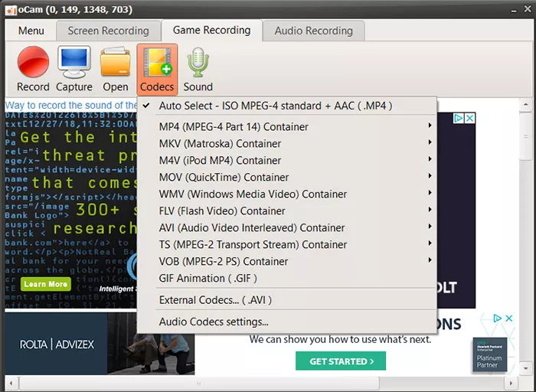The height and width of the screenshot is (392, 536).
Task: Click the red Record button icon
Action: pyautogui.click(x=33, y=62)
